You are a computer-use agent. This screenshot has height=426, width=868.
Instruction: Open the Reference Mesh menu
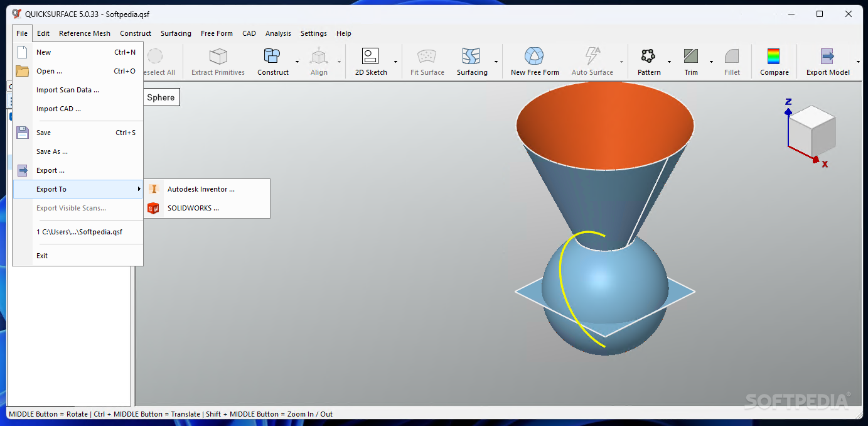(x=85, y=33)
